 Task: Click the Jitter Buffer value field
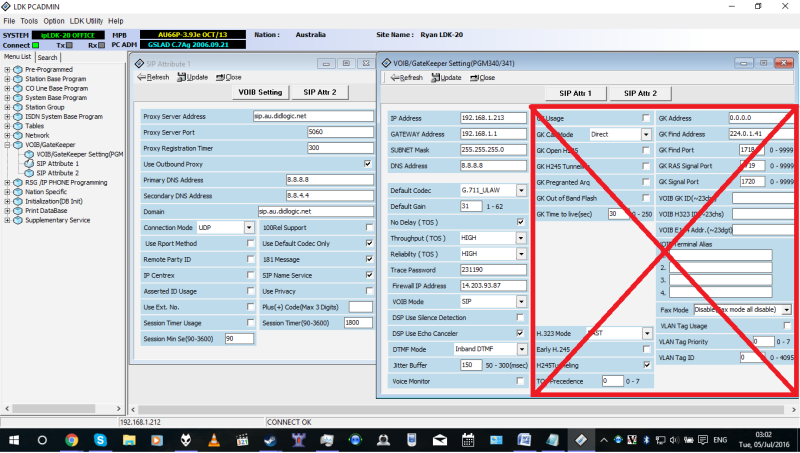point(471,365)
